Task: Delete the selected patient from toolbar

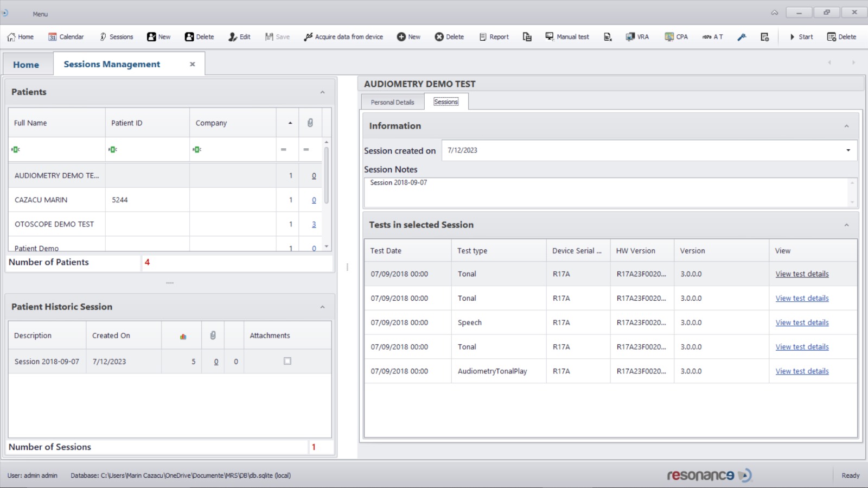Action: [199, 37]
